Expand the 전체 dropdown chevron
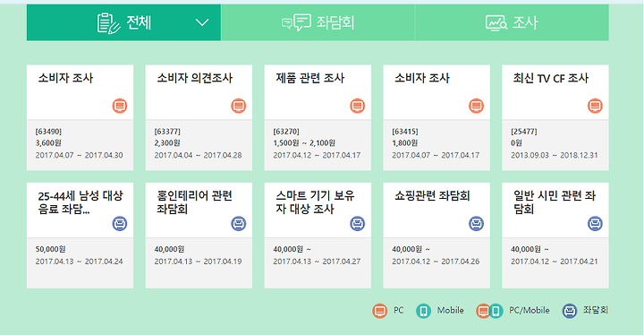Screen dimensions: 644x335 pyautogui.click(x=202, y=22)
